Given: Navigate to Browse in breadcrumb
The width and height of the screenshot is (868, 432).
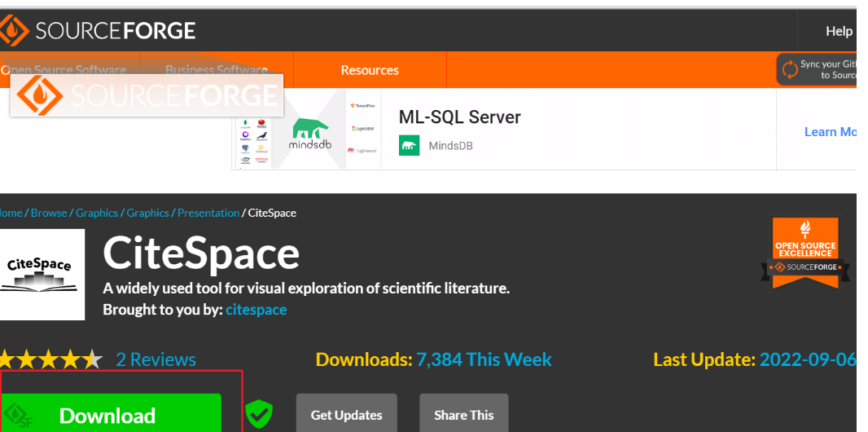Looking at the screenshot, I should coord(49,213).
